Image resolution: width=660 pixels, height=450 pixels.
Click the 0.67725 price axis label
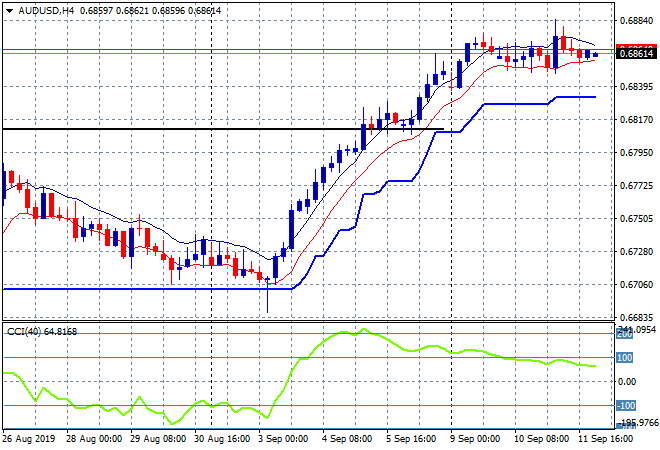[636, 186]
